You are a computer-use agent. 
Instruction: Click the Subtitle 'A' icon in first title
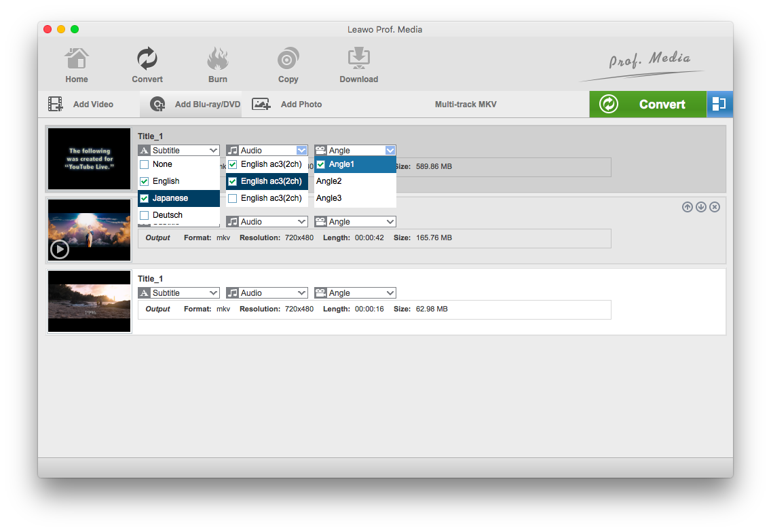click(x=144, y=151)
